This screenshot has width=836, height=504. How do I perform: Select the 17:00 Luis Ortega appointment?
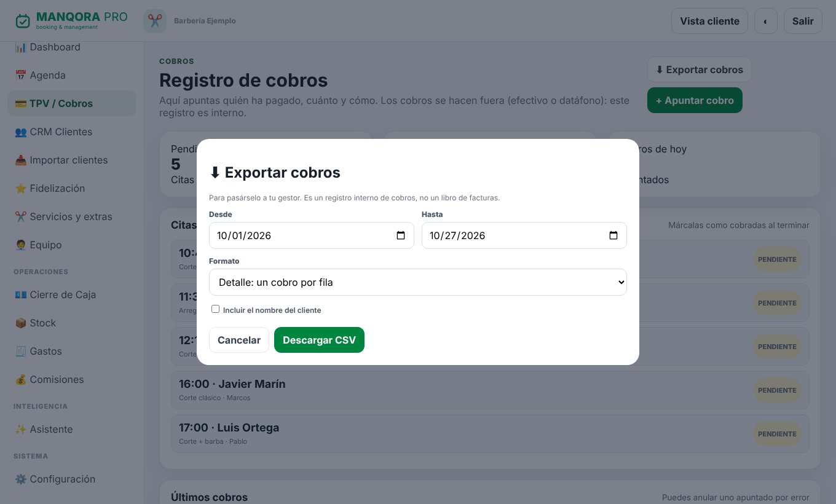[x=490, y=433]
